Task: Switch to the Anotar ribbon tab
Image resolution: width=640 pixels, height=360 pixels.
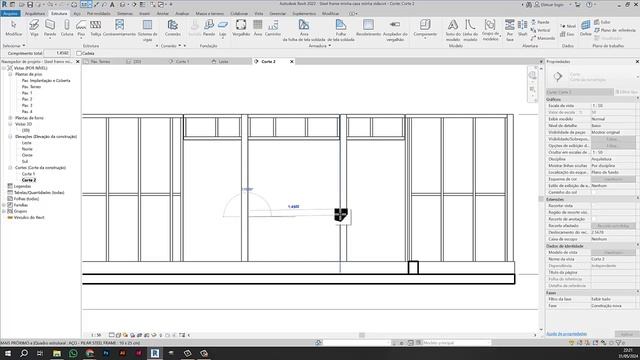Action: point(162,13)
